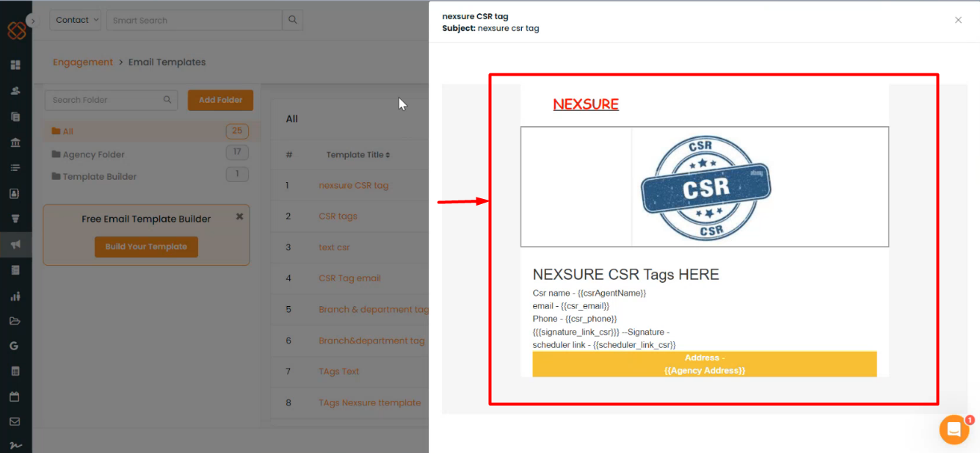This screenshot has height=453, width=980.
Task: Click the funnel filter icon in the sidebar
Action: point(15,218)
